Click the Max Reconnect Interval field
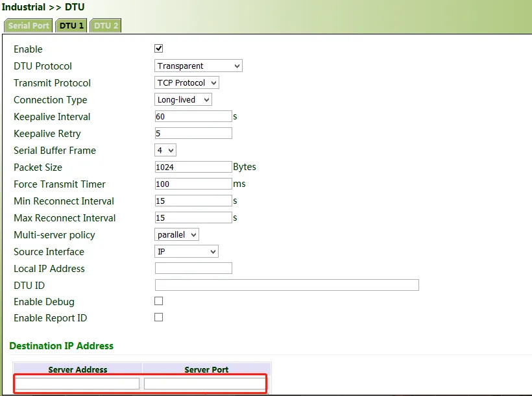 tap(193, 217)
